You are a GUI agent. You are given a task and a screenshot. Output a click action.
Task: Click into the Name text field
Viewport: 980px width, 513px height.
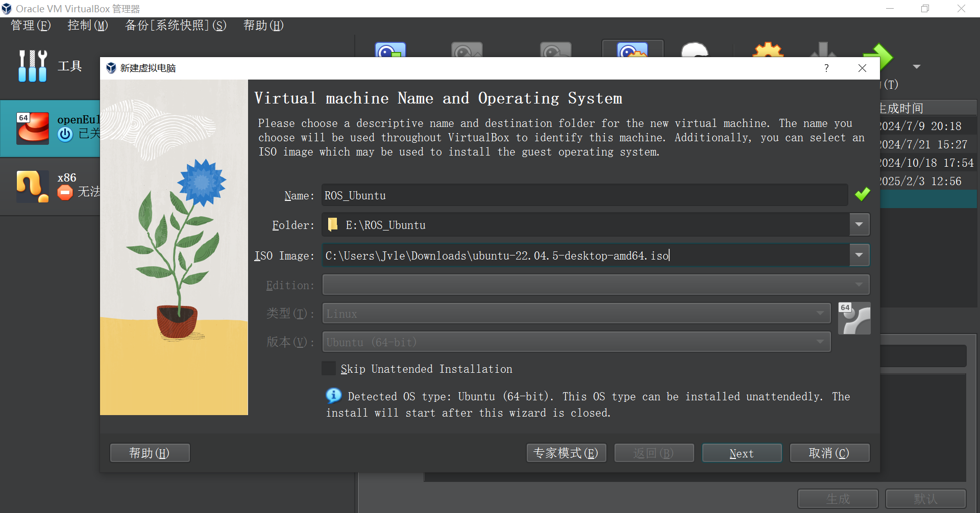pos(584,196)
